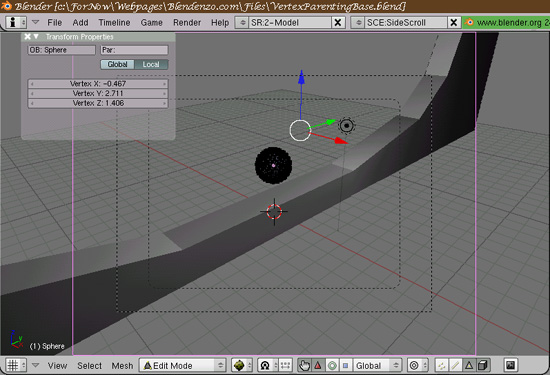Click the blue Z axis manipulator arrow
The height and width of the screenshot is (375, 550).
click(301, 77)
